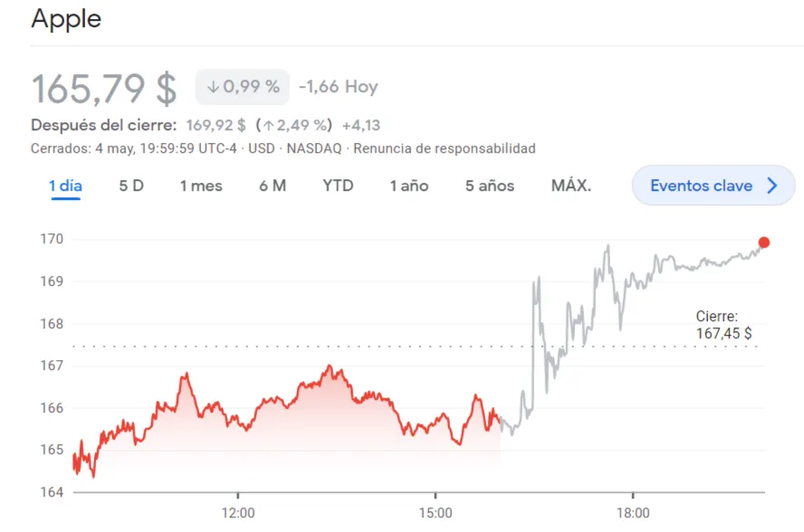Click the up arrow beside 2,49 %
The image size is (804, 532).
(268, 125)
